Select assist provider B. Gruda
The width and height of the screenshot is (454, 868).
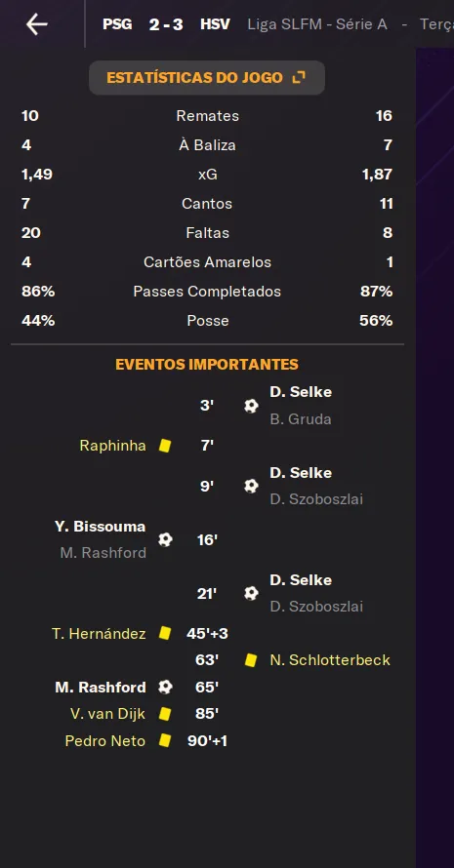coord(301,419)
